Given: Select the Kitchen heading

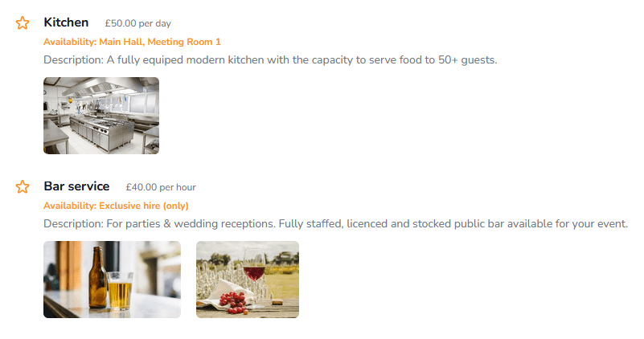Looking at the screenshot, I should 66,22.
